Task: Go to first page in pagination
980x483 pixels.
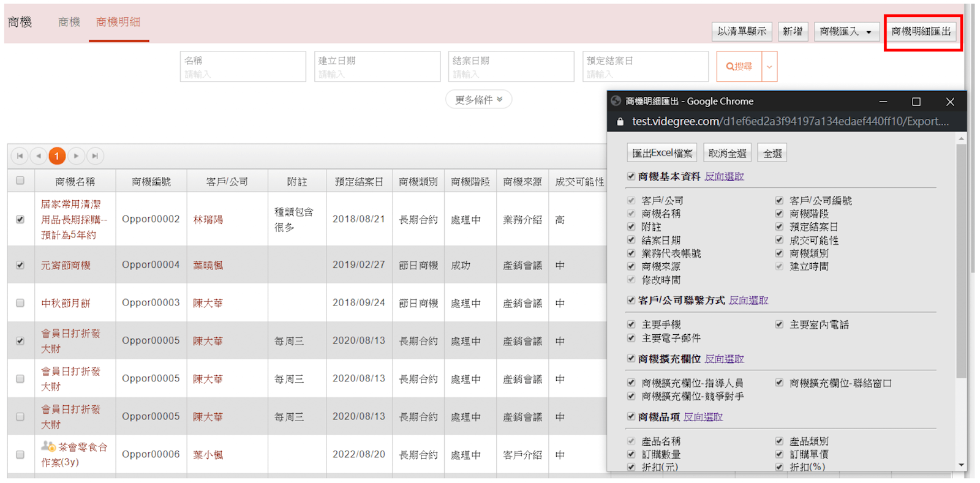Action: click(x=20, y=156)
